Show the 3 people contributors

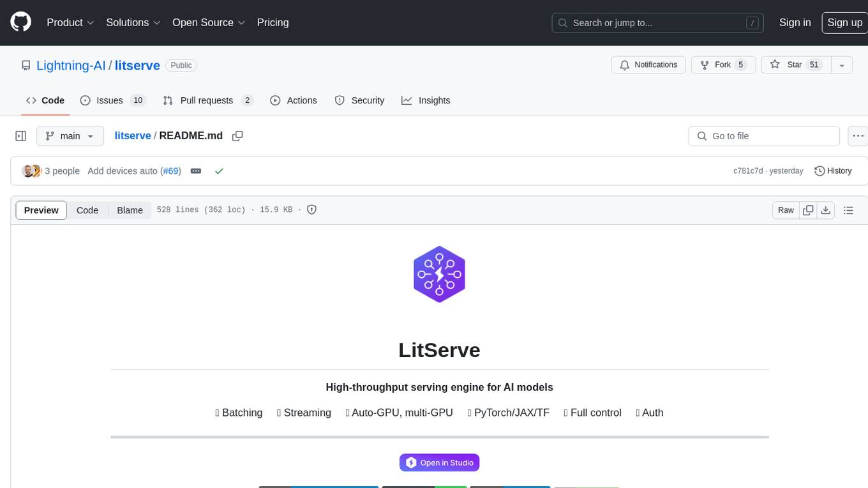[62, 171]
